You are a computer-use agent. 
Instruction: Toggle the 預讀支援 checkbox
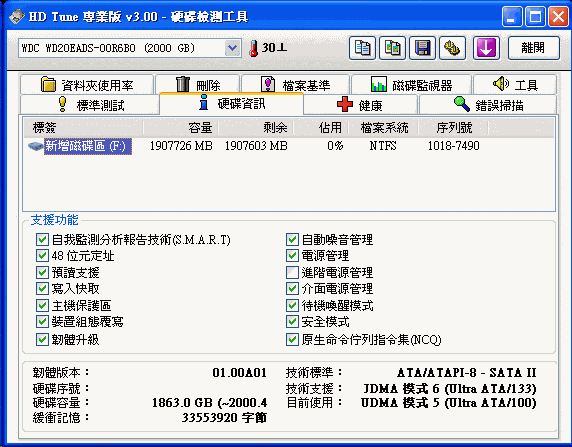[42, 272]
